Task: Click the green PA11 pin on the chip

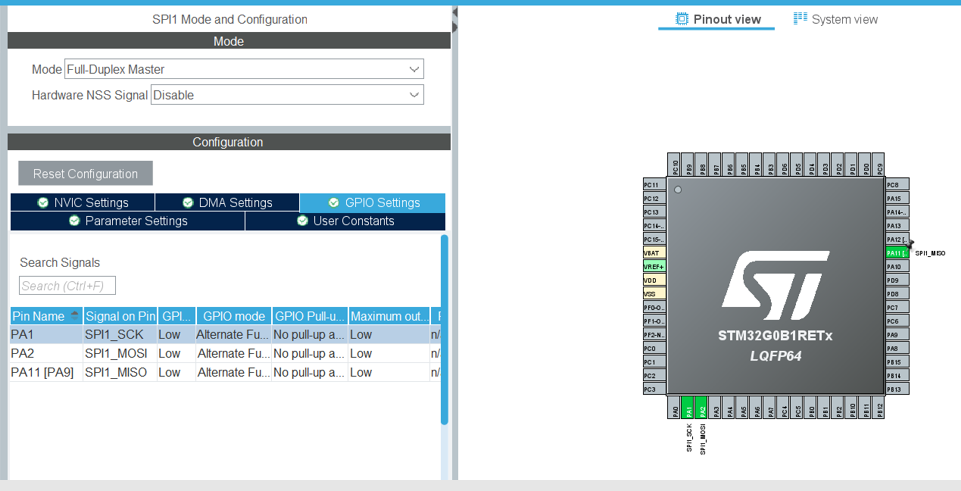Action: (x=897, y=253)
